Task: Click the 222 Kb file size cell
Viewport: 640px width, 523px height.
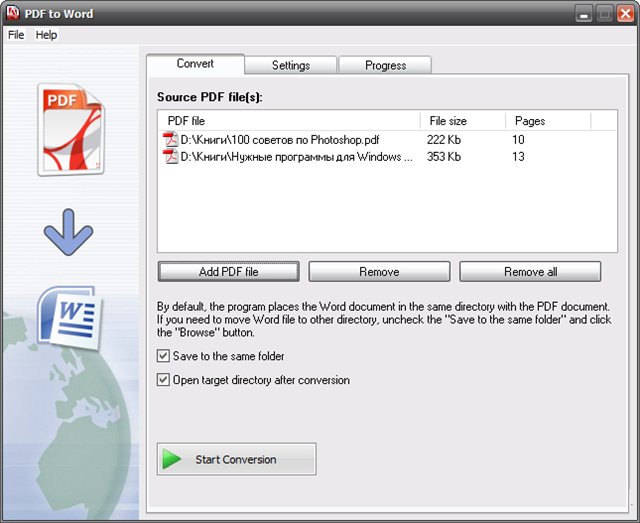Action: point(444,140)
